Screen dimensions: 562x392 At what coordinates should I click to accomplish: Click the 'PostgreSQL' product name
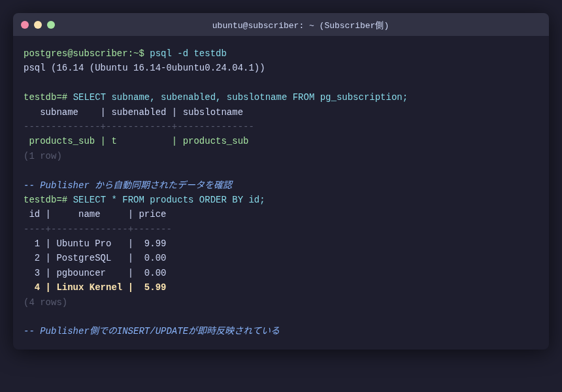(x=84, y=258)
